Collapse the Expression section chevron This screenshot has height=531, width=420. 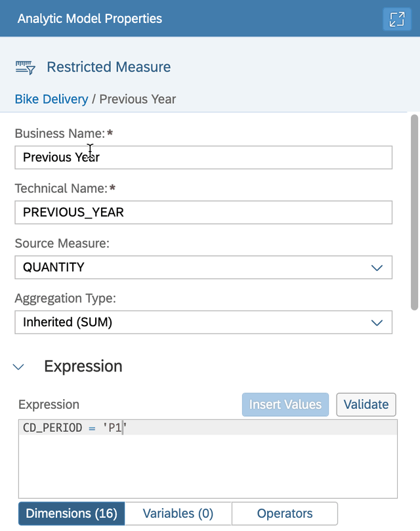click(x=18, y=368)
